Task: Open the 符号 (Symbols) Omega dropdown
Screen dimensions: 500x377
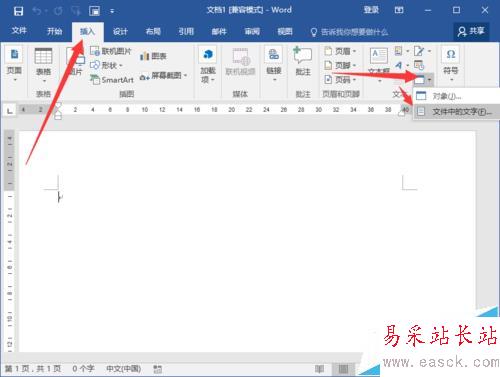Action: [451, 65]
